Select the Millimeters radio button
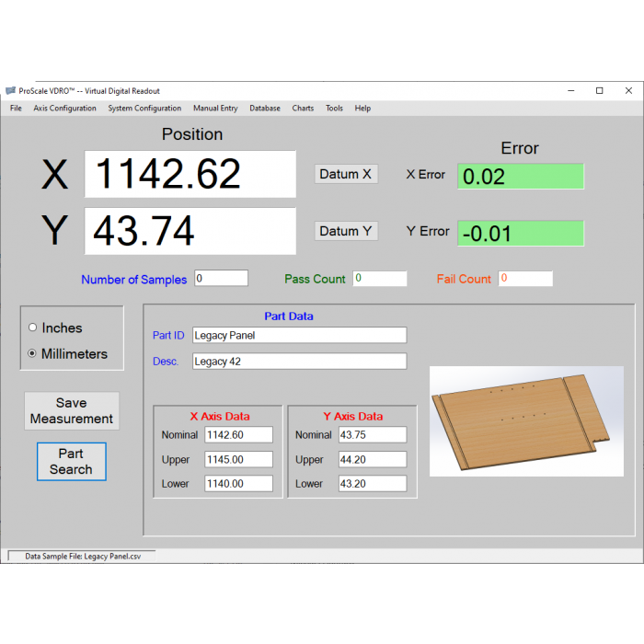The image size is (644, 644). click(x=32, y=353)
